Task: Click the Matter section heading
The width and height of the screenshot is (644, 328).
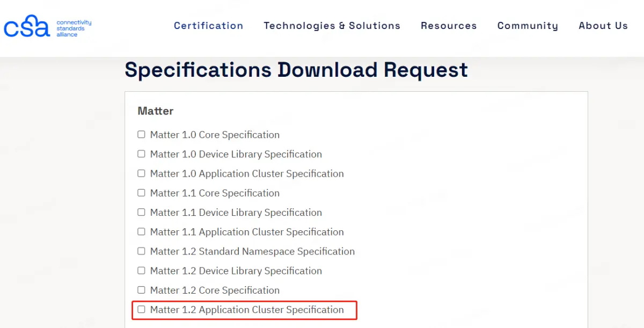Action: (x=156, y=111)
